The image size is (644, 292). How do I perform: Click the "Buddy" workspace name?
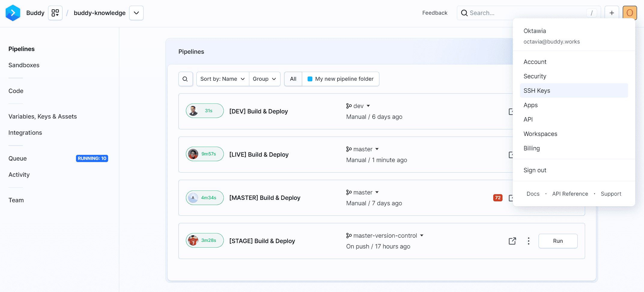point(35,13)
